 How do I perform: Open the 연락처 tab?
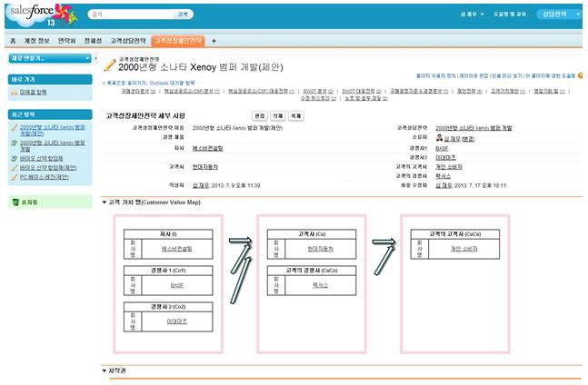pos(66,41)
